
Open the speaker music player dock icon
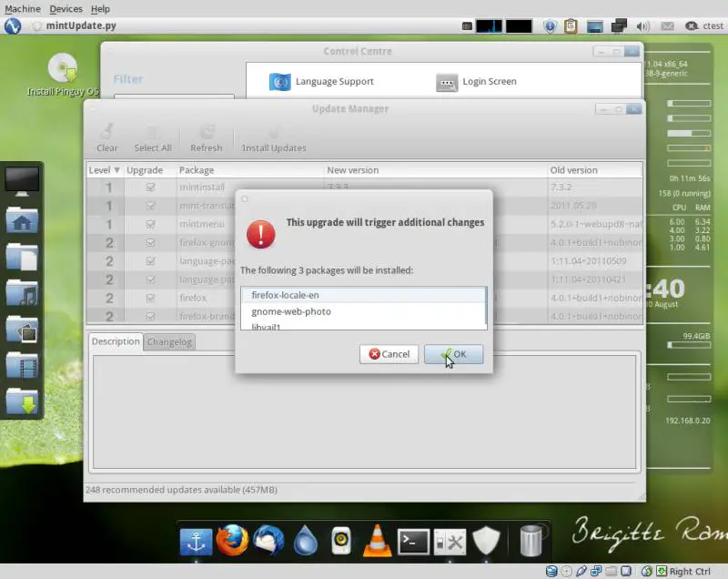[341, 541]
